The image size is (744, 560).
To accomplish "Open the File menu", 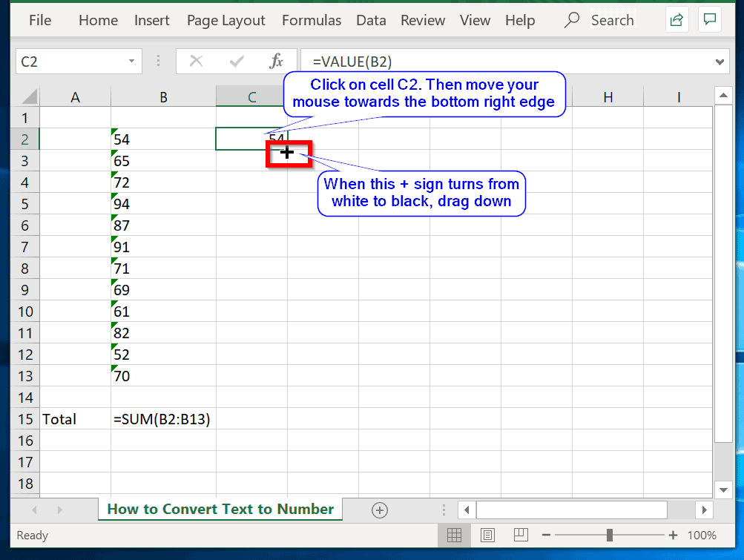I will 39,20.
